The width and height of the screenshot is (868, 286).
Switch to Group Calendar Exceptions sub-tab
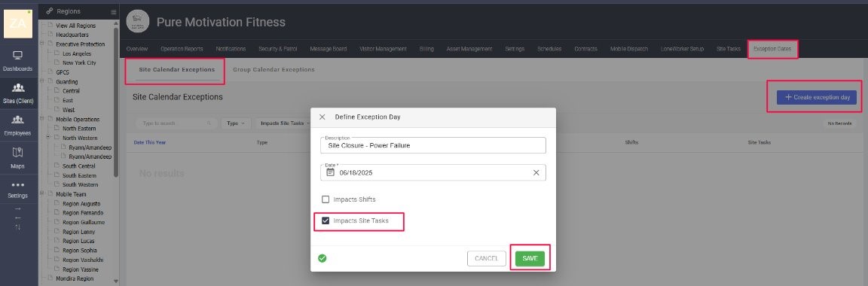(274, 70)
